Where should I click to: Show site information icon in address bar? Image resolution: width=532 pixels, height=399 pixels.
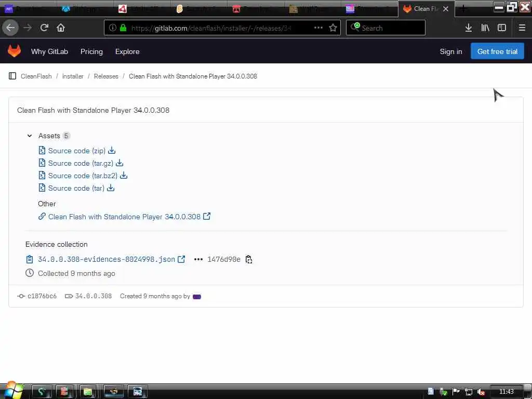coord(113,28)
